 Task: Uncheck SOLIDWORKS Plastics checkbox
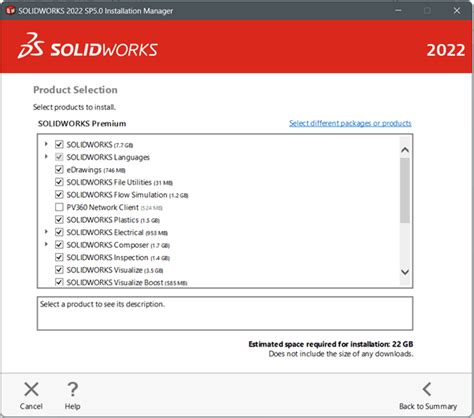(59, 219)
